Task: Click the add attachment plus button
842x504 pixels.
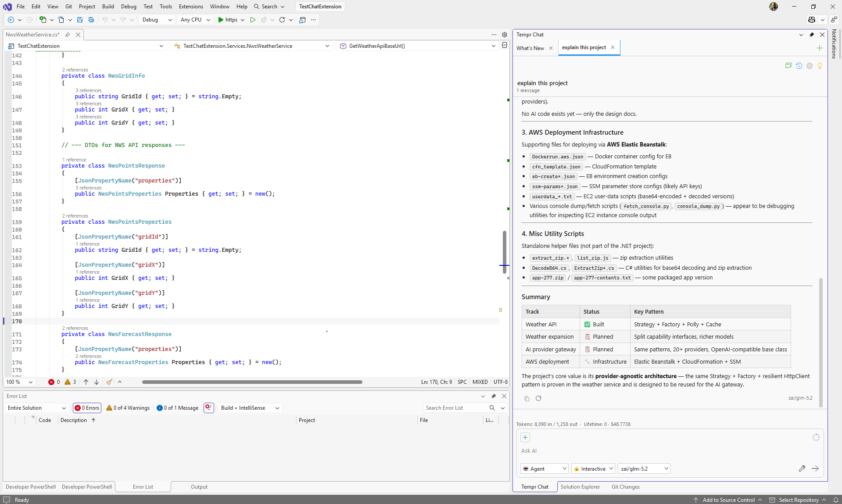Action: pyautogui.click(x=525, y=437)
